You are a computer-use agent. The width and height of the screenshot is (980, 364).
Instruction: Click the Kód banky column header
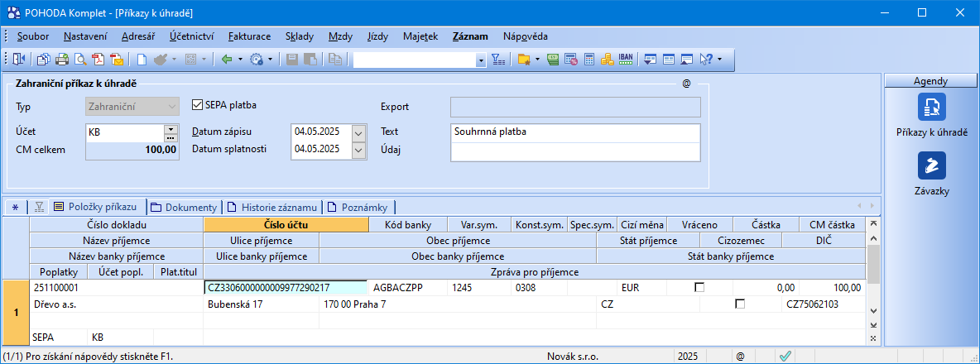[408, 225]
